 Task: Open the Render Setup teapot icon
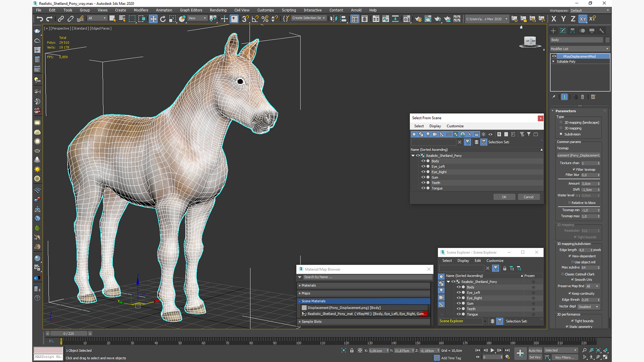[x=418, y=19]
